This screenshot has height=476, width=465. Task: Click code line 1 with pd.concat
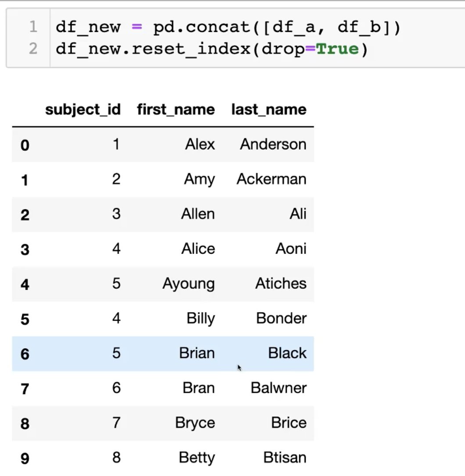coord(228,27)
